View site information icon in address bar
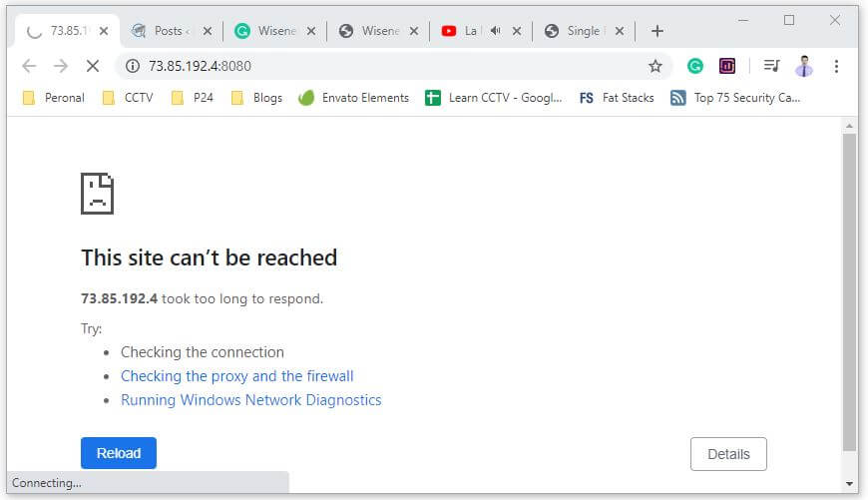Viewport: 868px width, 500px height. (133, 66)
